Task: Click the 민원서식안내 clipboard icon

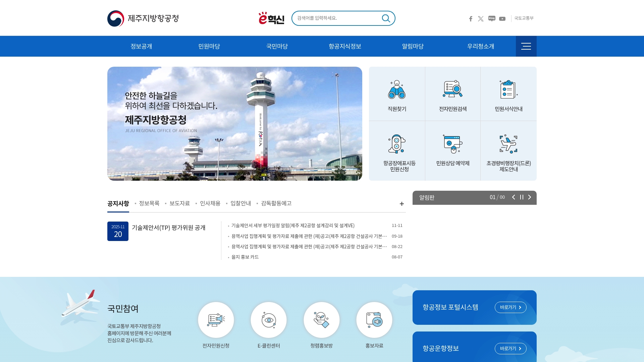Action: coord(508,89)
